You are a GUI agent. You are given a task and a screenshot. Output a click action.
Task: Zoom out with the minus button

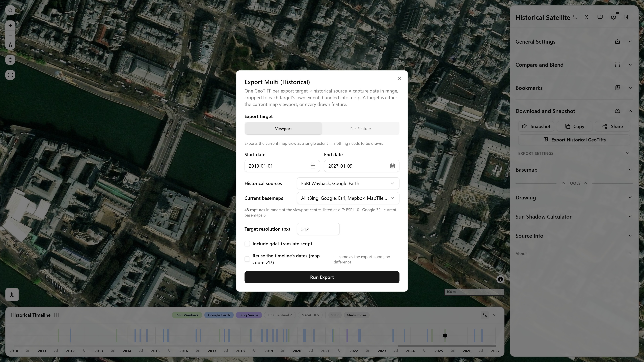click(10, 35)
